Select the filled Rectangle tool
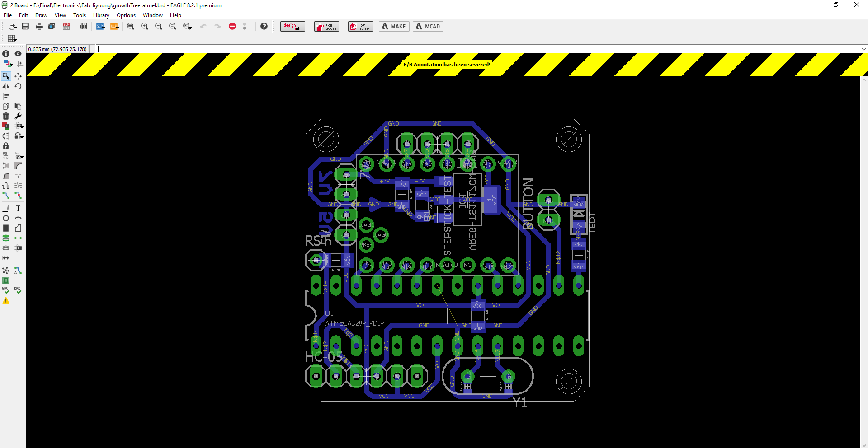The width and height of the screenshot is (868, 448). (6, 228)
